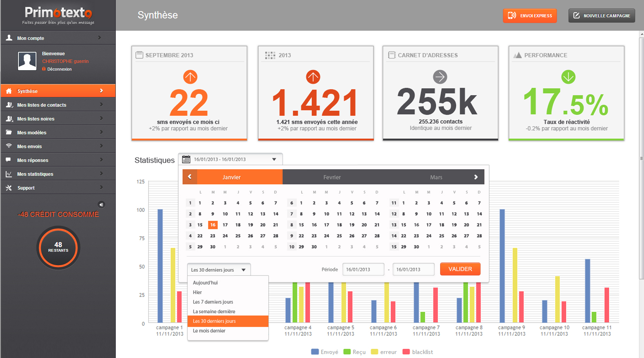The width and height of the screenshot is (644, 358).
Task: Click the Période start date field
Action: (363, 269)
